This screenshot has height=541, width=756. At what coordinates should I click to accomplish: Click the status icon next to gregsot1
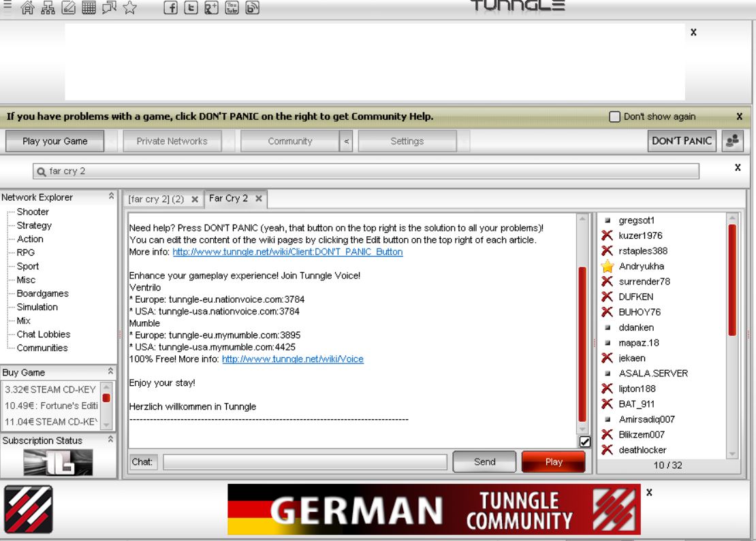point(608,220)
